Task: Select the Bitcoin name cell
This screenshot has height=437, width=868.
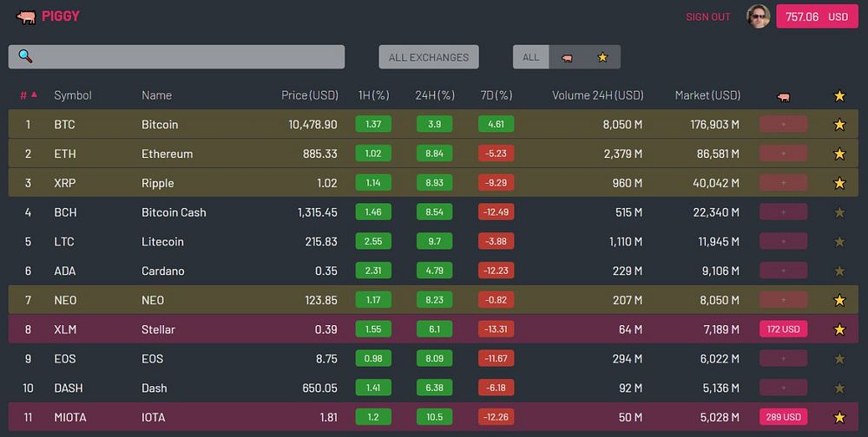Action: [160, 125]
